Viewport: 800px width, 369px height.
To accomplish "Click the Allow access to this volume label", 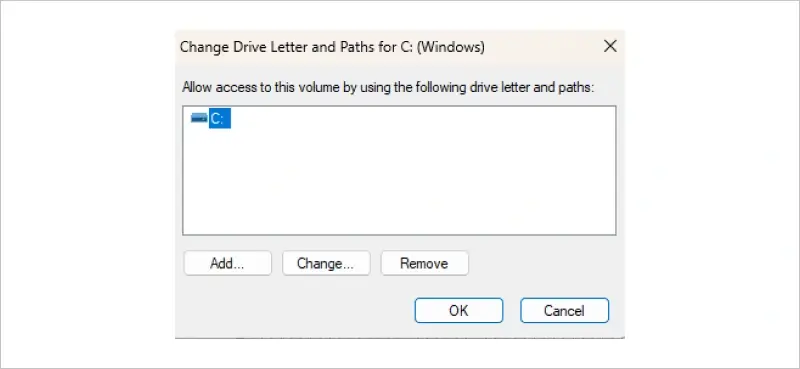I will coord(389,87).
